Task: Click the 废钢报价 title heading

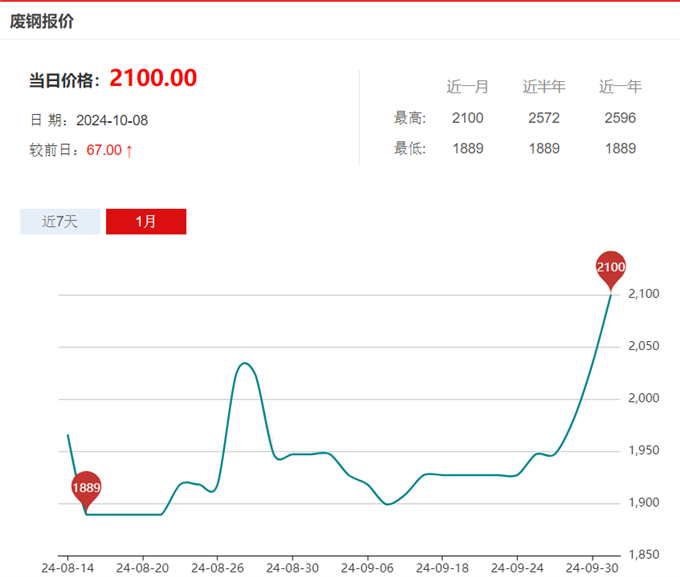Action: [41, 21]
